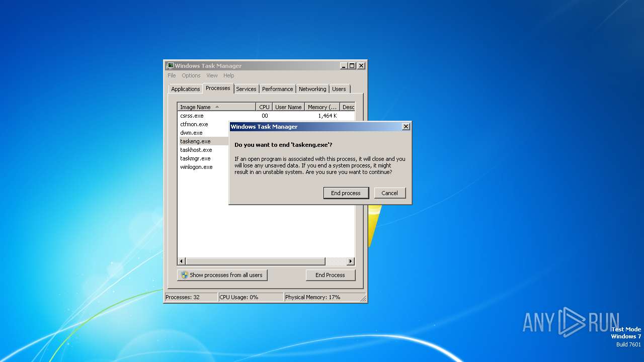Click horizontal scrollbar left arrow

pos(182,261)
